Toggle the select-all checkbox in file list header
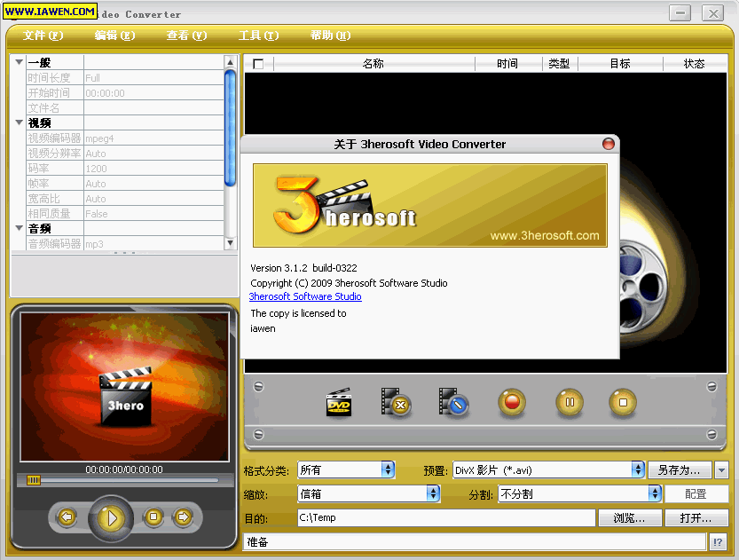739x560 pixels. [x=258, y=64]
